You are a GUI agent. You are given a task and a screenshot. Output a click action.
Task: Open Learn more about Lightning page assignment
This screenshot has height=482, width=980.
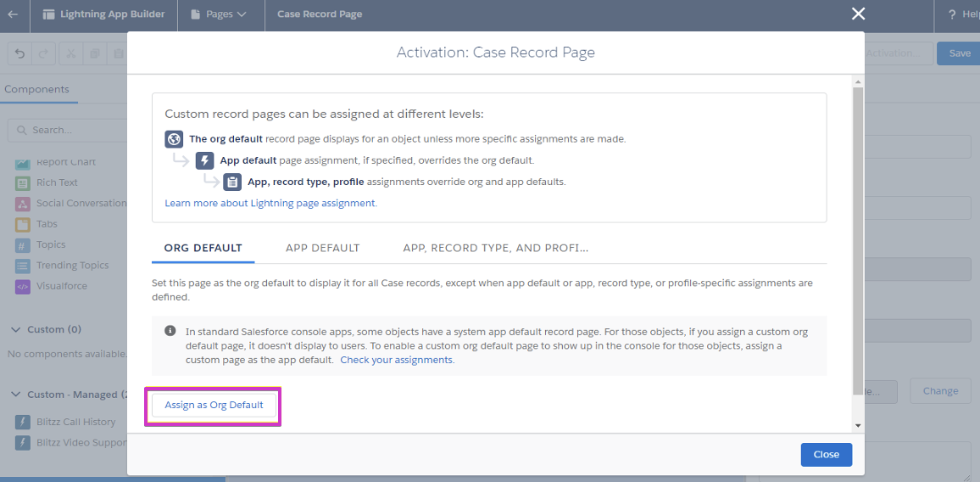(270, 204)
